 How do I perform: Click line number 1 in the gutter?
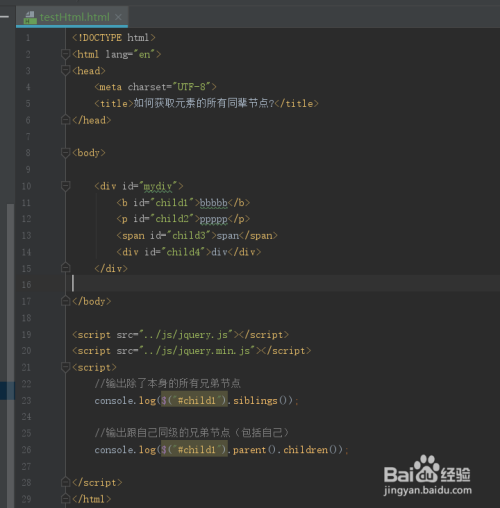click(x=28, y=38)
